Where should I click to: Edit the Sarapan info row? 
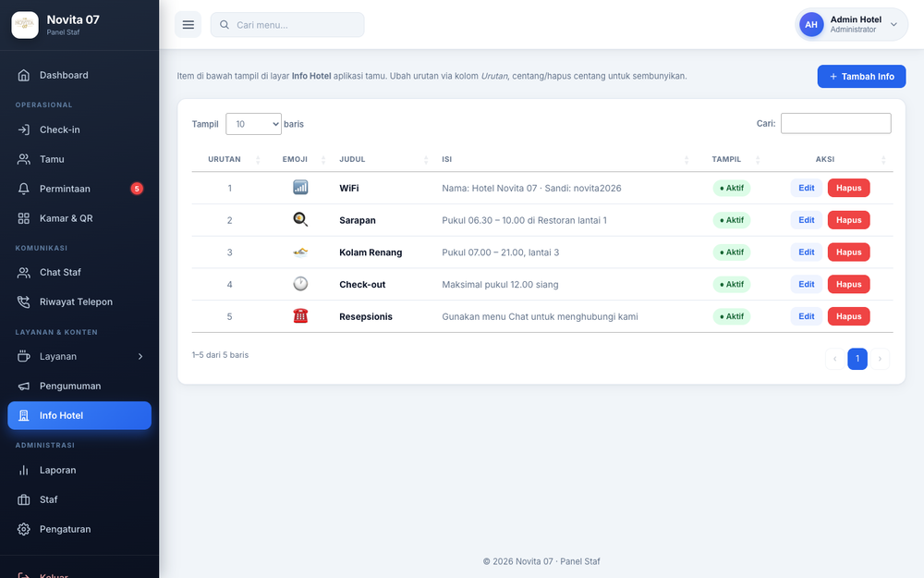tap(806, 220)
